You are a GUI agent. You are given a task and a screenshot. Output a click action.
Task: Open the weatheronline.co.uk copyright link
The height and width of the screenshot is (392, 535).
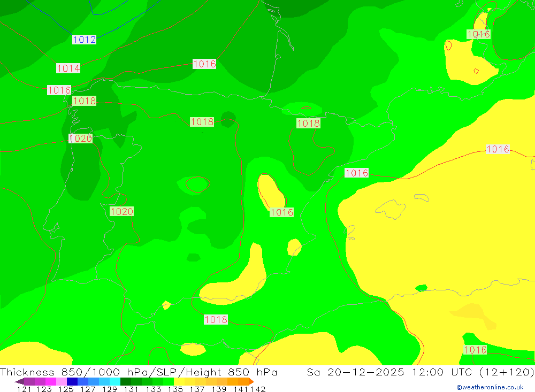(x=490, y=387)
